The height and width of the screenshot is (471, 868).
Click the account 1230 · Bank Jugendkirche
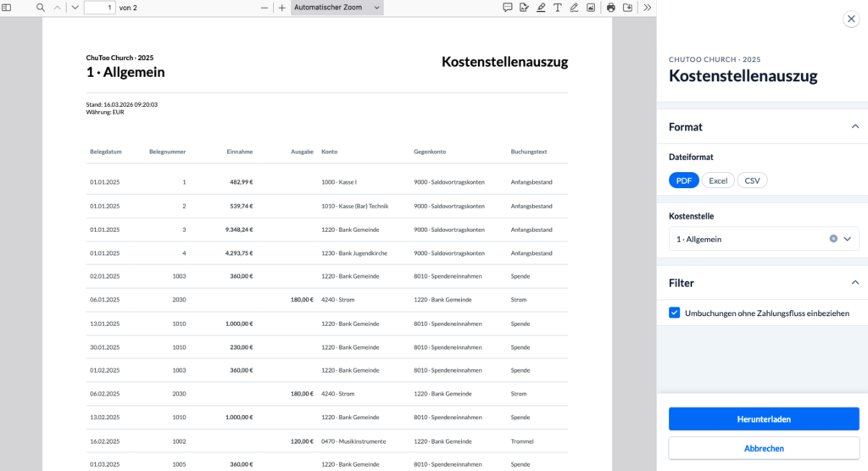[x=354, y=253]
